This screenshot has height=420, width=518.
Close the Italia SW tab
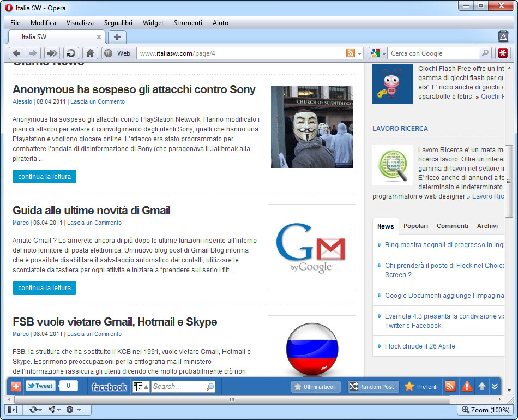point(99,37)
